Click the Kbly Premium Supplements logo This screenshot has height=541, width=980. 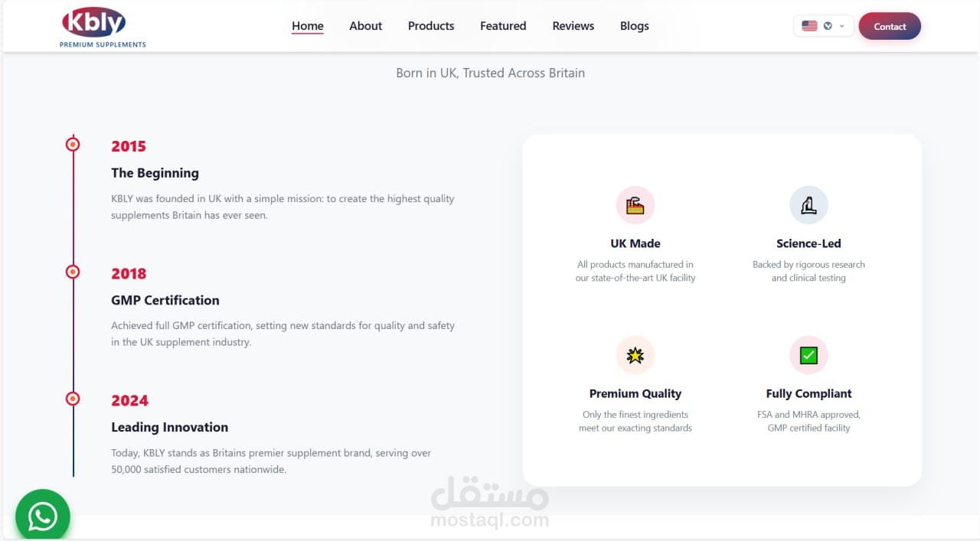[x=103, y=28]
